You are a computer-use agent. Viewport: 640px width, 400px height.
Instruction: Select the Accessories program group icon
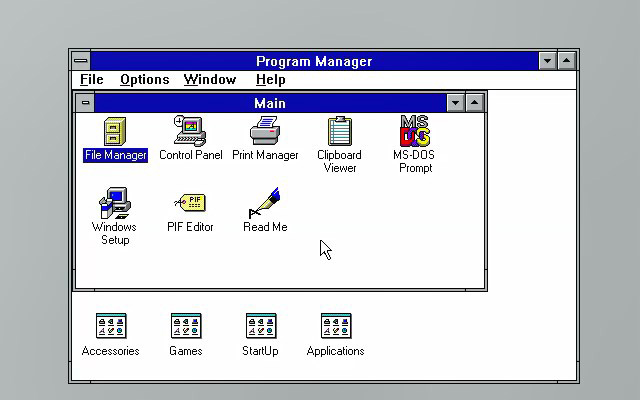pyautogui.click(x=111, y=327)
